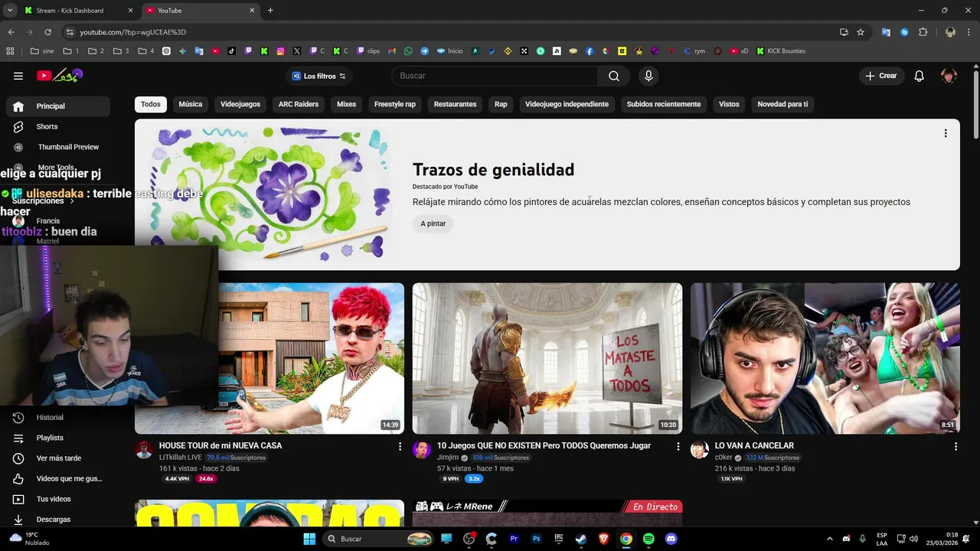Click the YouTube logo
The height and width of the screenshot is (551, 980).
(60, 75)
